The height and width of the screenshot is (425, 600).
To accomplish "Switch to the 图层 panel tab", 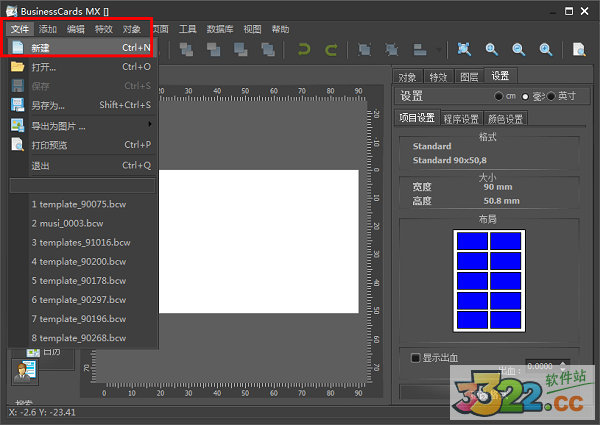I will point(469,77).
